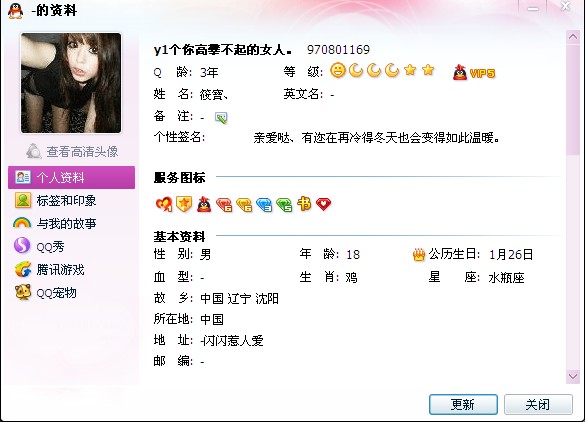
Task: Click 查看高清头像 link
Action: tap(72, 151)
